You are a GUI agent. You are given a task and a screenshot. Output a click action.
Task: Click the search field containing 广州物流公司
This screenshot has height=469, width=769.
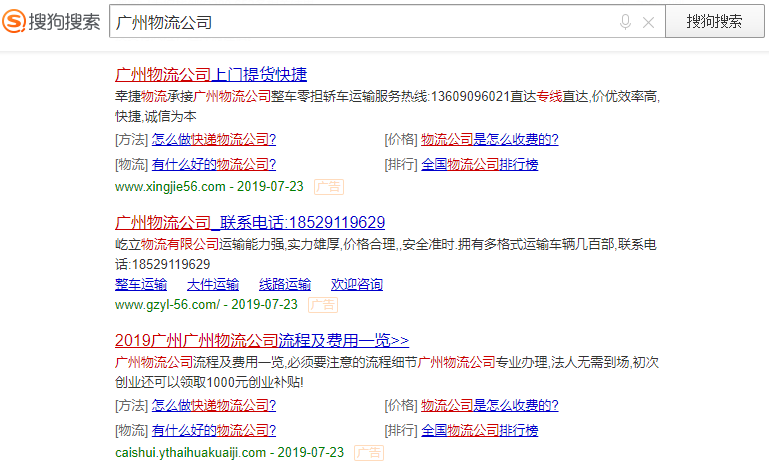[x=360, y=22]
